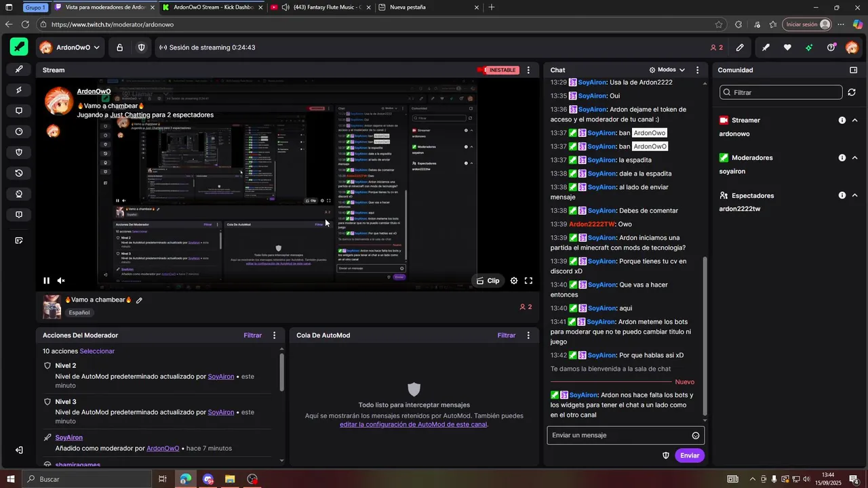Screen dimensions: 868x488
Task: Pause the stream video
Action: click(x=47, y=281)
